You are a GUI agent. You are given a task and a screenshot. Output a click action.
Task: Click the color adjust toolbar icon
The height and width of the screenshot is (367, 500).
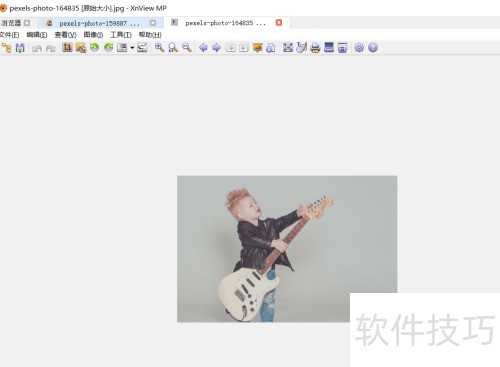point(122,48)
